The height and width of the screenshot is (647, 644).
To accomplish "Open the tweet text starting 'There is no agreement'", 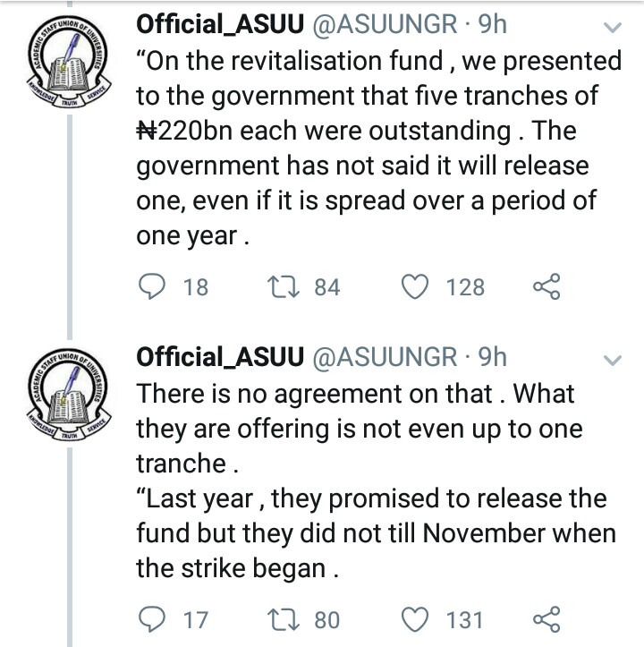I will (x=377, y=481).
